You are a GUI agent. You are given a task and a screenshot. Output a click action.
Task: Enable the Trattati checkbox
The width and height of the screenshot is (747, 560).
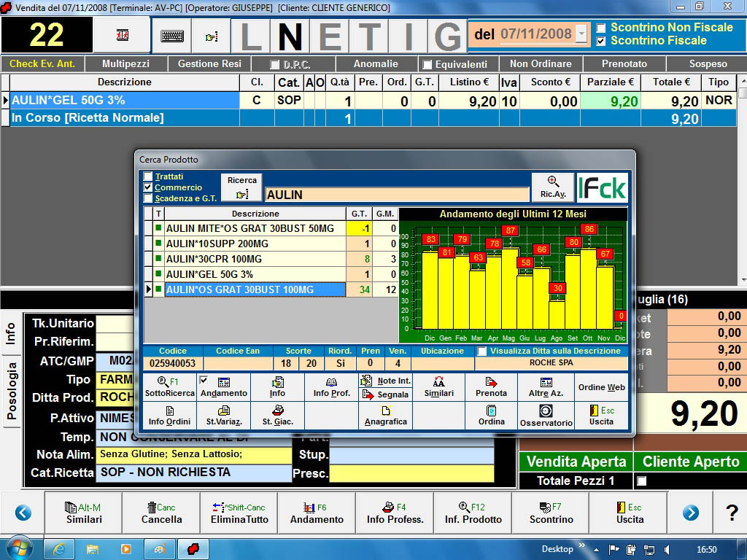click(x=149, y=176)
